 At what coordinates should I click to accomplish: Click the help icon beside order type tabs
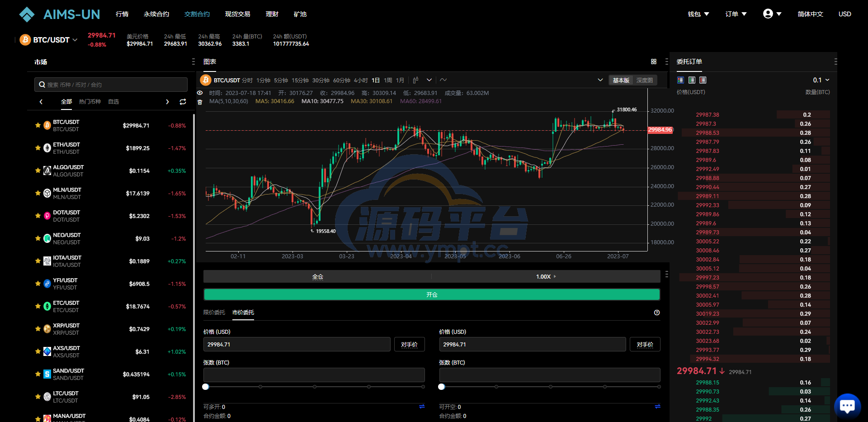(x=657, y=313)
